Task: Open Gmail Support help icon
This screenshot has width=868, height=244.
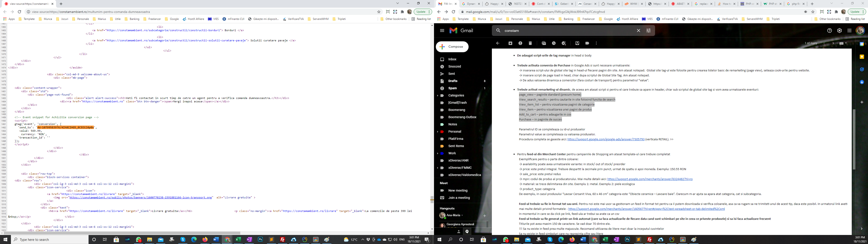Action: (829, 30)
